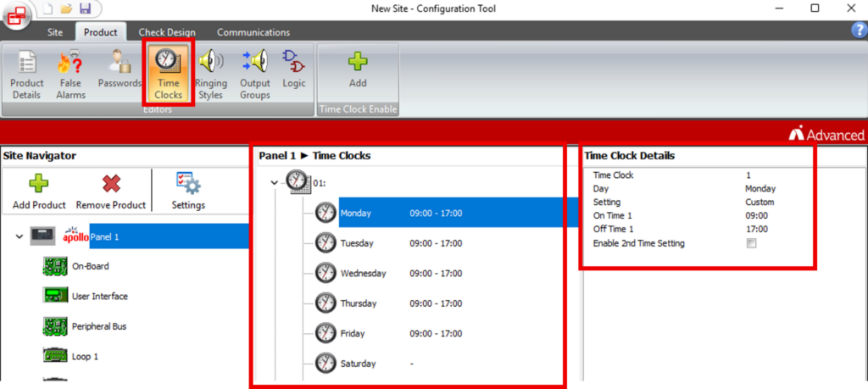Open the Passwords editor

click(x=120, y=69)
